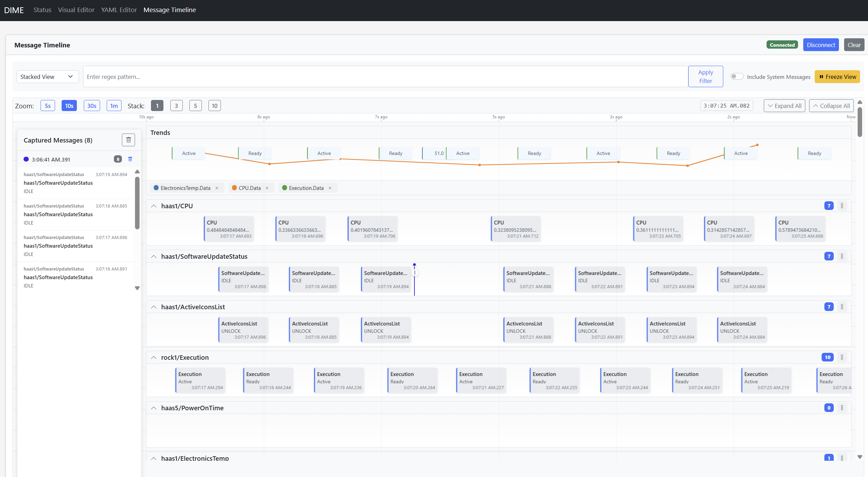The width and height of the screenshot is (868, 477).
Task: Remove the ElectronicsTemp.Data trend chip
Action: tap(217, 188)
